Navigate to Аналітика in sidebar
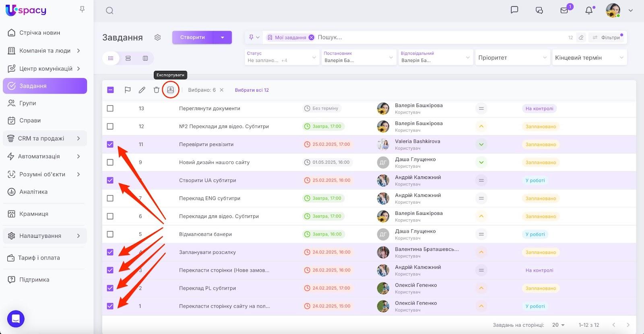The width and height of the screenshot is (644, 334). (x=33, y=192)
